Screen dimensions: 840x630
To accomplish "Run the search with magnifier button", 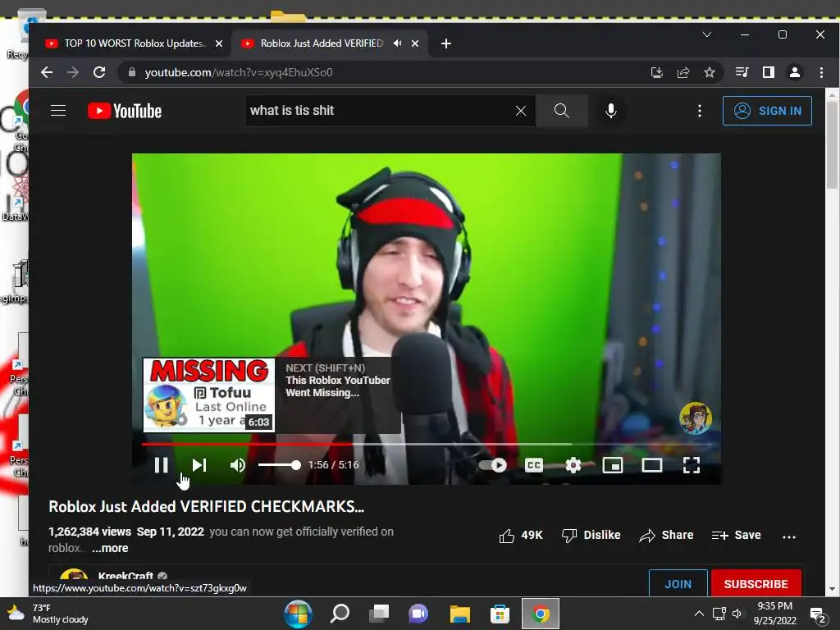I will click(561, 111).
